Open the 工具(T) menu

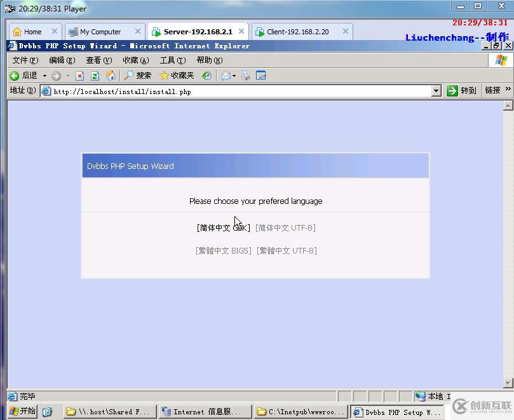tap(173, 60)
